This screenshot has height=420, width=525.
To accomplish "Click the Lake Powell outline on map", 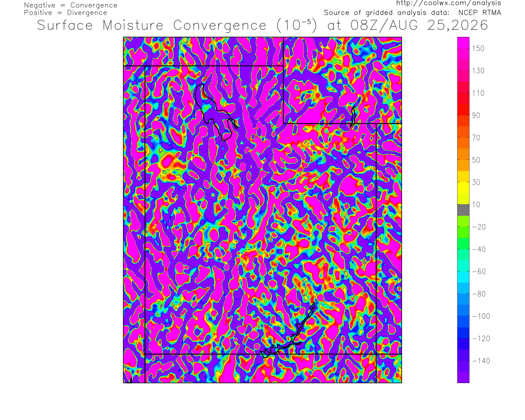I will [288, 331].
